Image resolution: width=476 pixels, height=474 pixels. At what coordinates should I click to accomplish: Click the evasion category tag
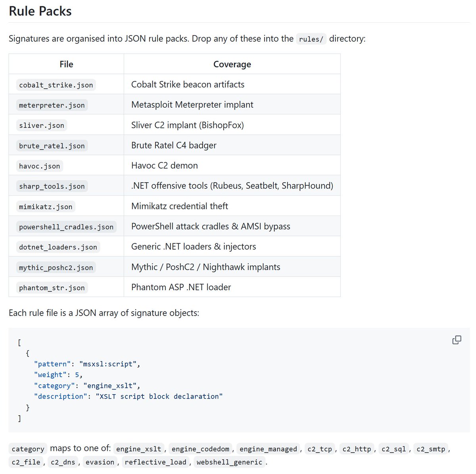(x=100, y=462)
